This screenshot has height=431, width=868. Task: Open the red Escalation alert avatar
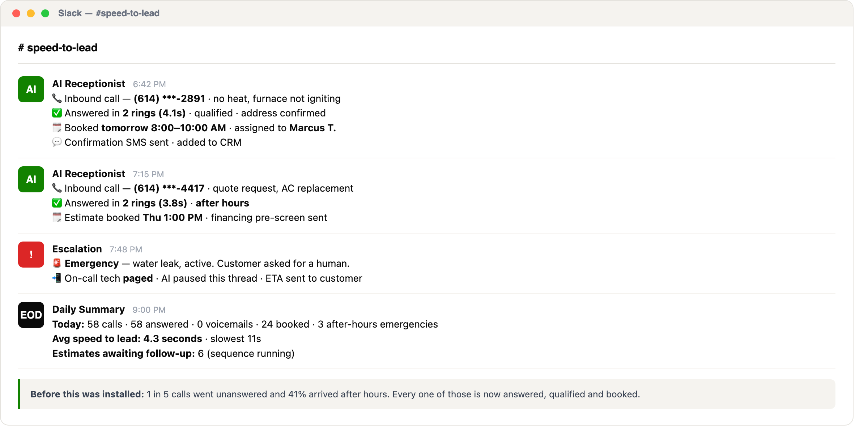31,255
